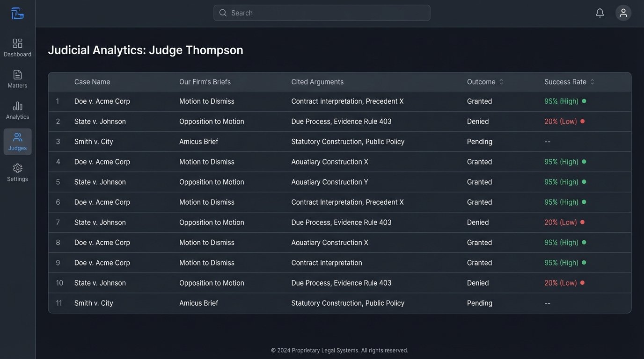Toggle the green status dot on Doe v. Acme Corp
The height and width of the screenshot is (359, 644).
point(584,101)
